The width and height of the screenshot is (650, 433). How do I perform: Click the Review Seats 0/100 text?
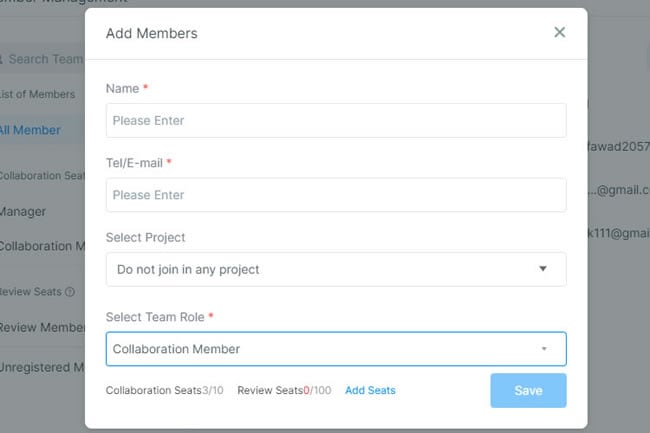click(284, 390)
